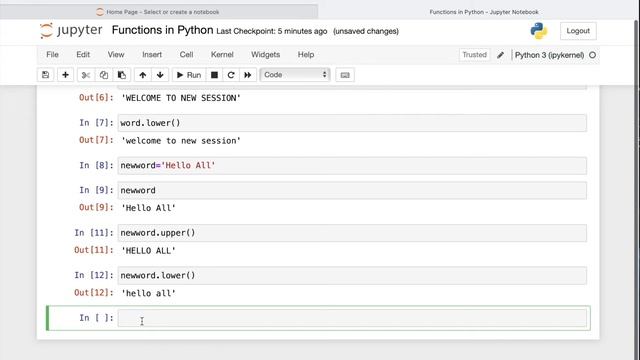Copy selected cells icon

(104, 75)
